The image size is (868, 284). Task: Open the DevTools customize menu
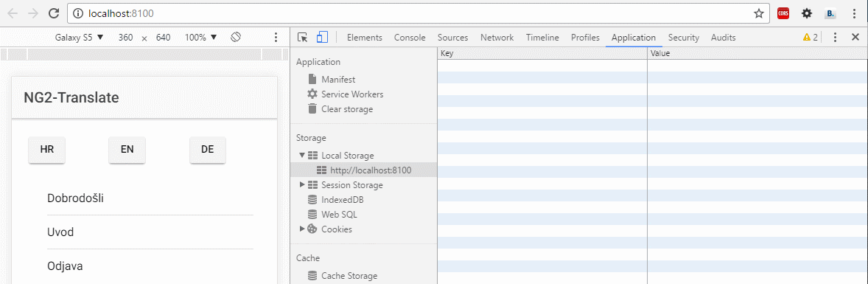[x=836, y=37]
